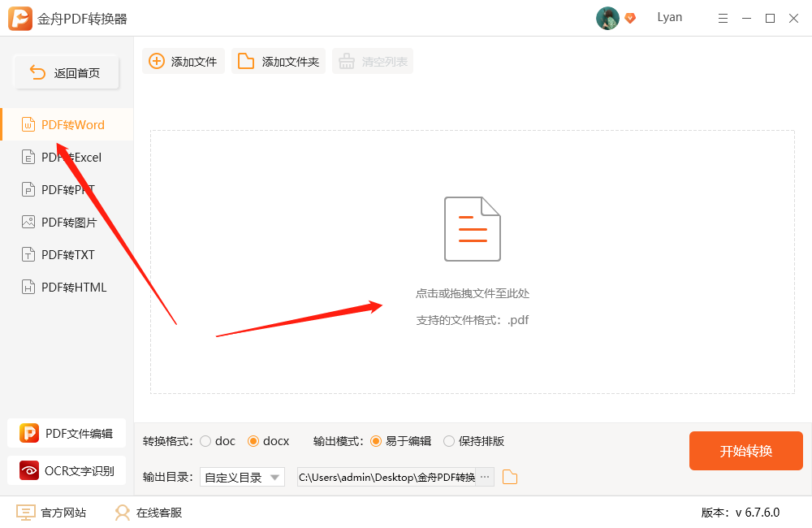This screenshot has width=812, height=528.
Task: Select the PDF转Word tab
Action: [x=67, y=125]
